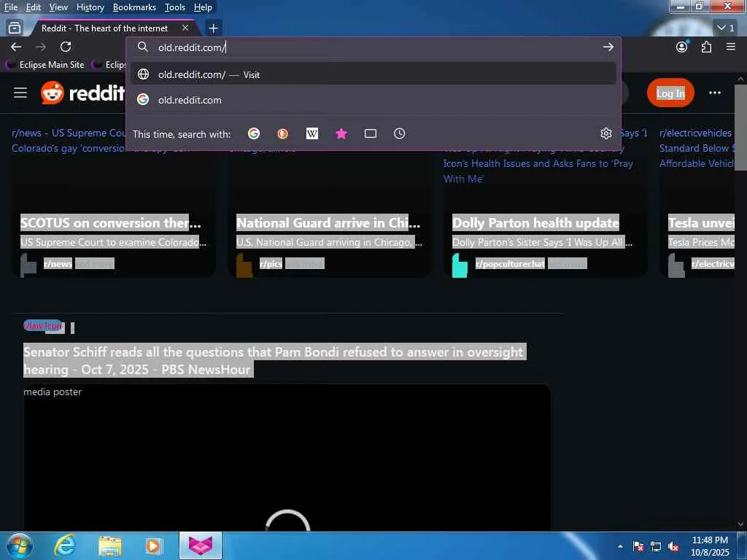Open the Windows Start button
The height and width of the screenshot is (560, 747).
19,545
